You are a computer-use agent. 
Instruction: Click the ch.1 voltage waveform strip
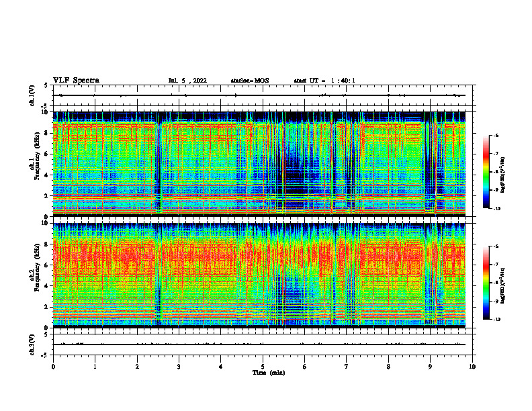pos(263,95)
